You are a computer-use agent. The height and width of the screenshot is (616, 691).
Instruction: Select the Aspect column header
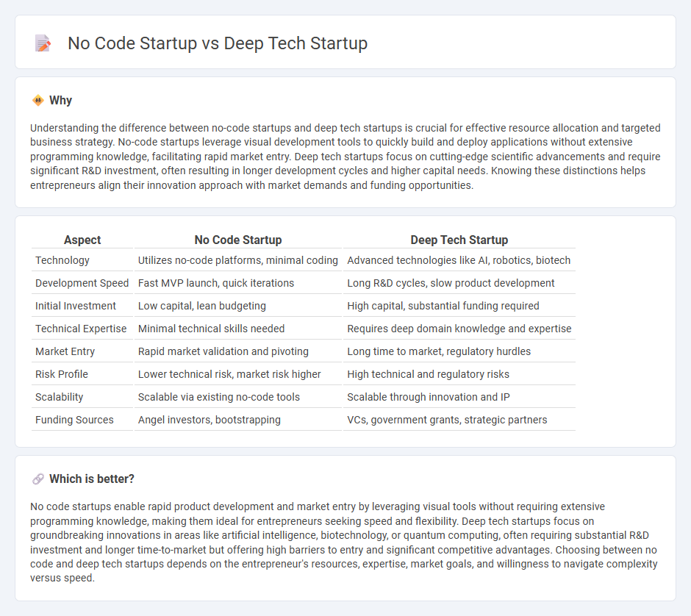coord(82,240)
